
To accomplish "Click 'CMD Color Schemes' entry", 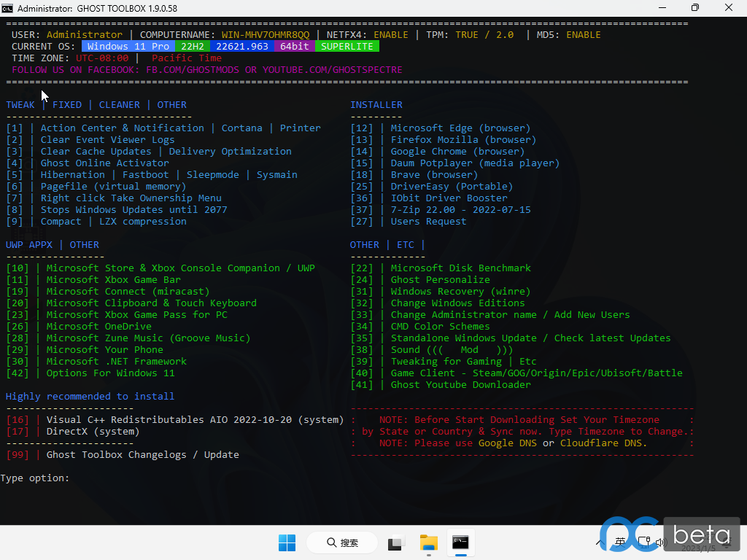I will 440,326.
